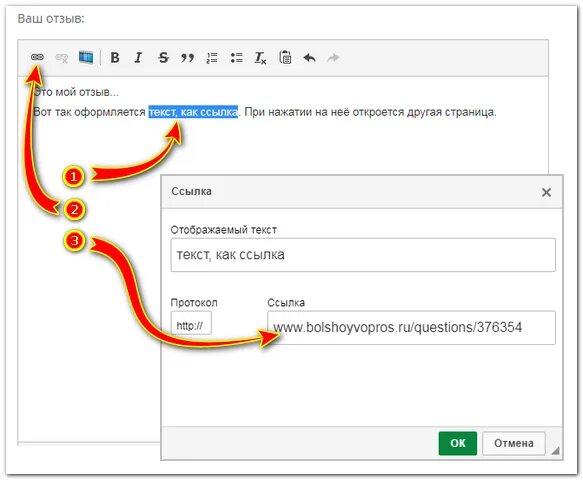Click the remove link icon
The image size is (583, 480).
[x=61, y=58]
